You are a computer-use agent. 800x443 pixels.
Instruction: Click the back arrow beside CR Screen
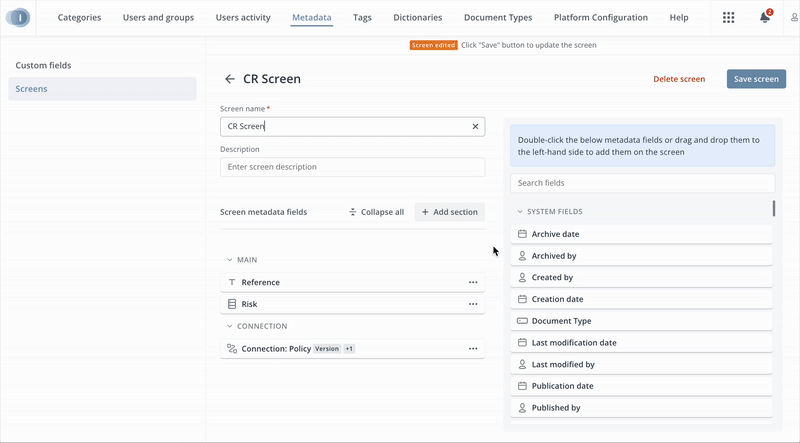[230, 79]
